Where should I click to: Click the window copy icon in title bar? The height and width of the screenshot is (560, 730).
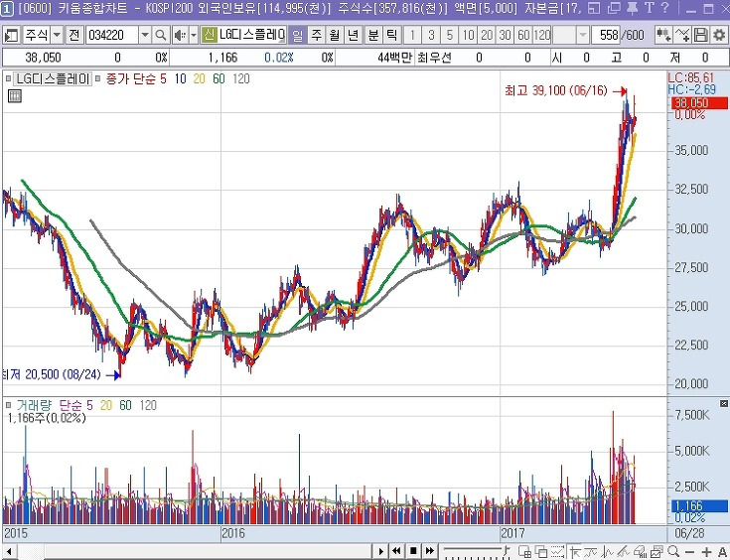coord(614,8)
